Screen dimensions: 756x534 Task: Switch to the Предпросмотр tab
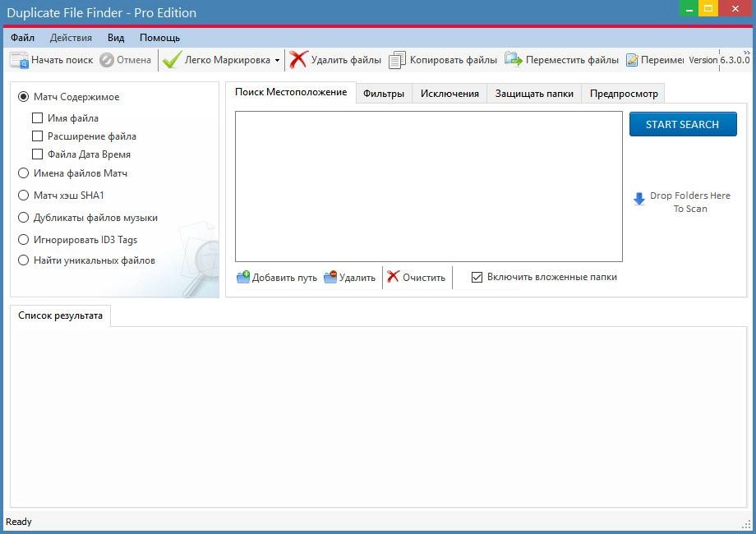point(624,94)
